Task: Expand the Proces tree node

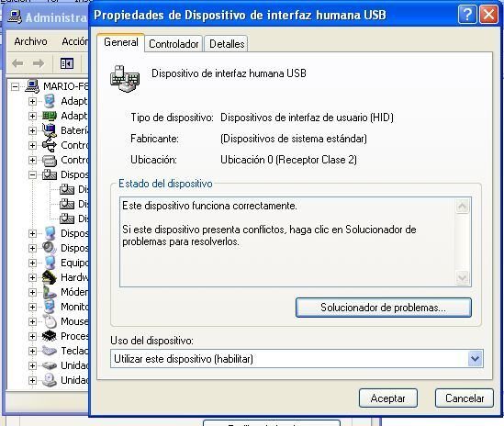Action: pos(32,336)
